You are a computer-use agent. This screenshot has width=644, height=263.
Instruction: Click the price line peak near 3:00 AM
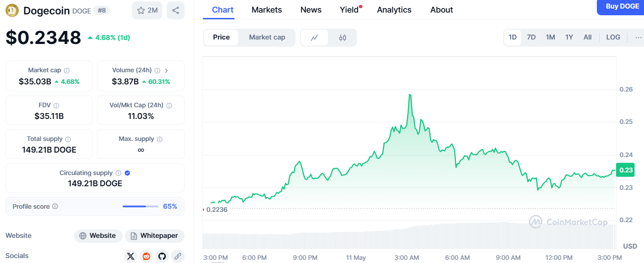410,95
